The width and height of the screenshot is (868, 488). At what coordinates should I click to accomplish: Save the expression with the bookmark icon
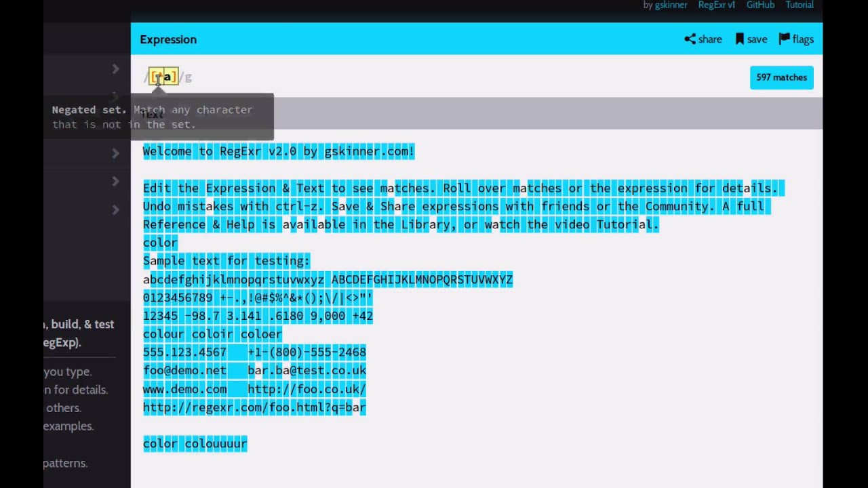pos(751,39)
